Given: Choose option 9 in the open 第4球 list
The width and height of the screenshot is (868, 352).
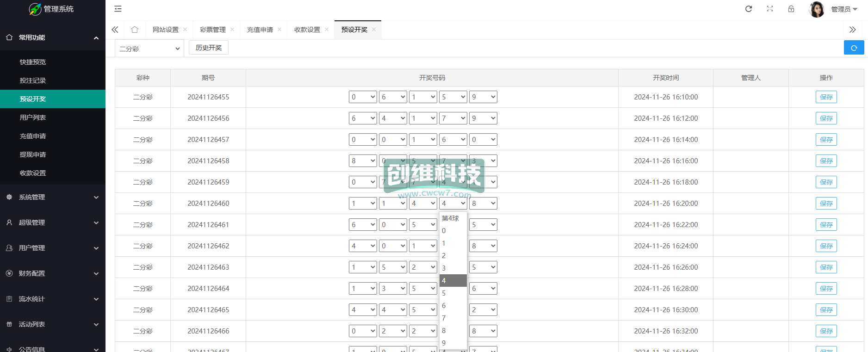Looking at the screenshot, I should [453, 343].
